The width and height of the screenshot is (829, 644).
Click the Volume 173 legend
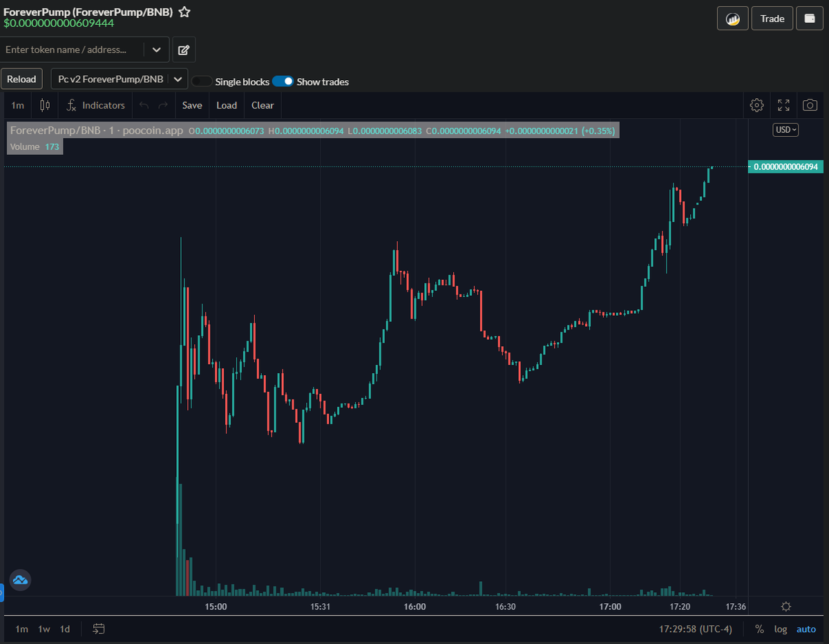pyautogui.click(x=35, y=146)
